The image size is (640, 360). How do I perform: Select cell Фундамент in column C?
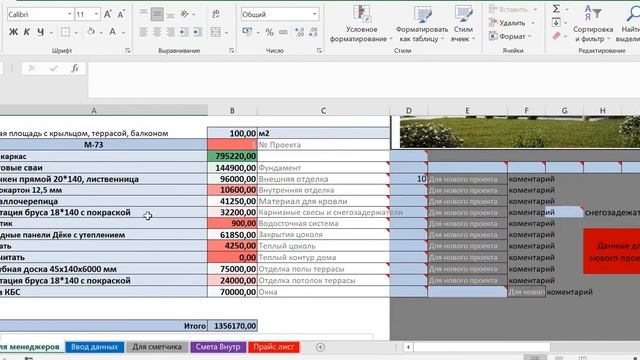click(x=323, y=167)
